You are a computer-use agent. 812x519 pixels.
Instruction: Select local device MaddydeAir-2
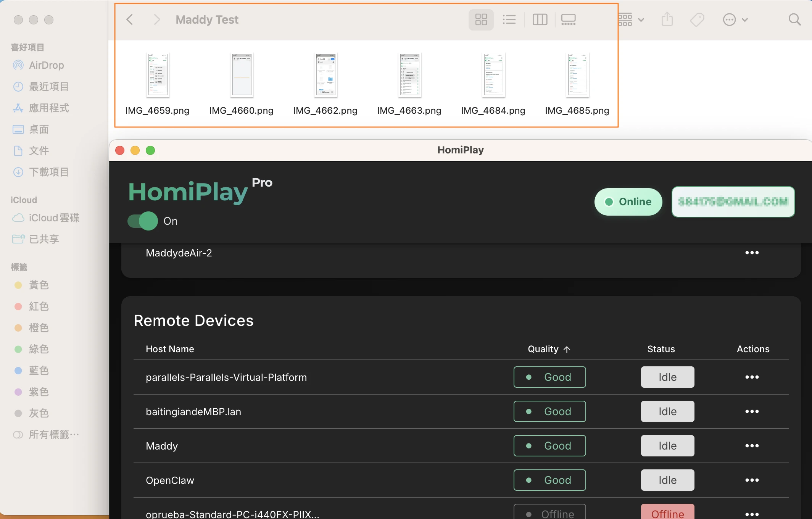179,253
